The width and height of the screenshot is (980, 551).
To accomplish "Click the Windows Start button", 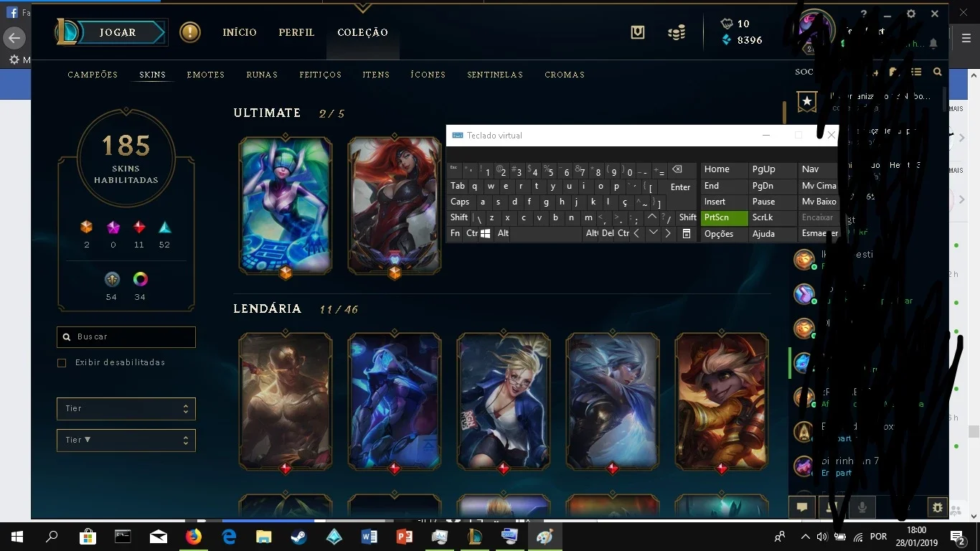I will [17, 536].
